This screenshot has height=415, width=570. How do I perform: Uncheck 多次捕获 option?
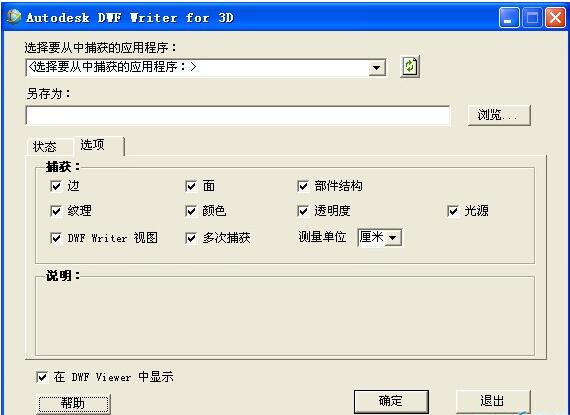click(191, 238)
